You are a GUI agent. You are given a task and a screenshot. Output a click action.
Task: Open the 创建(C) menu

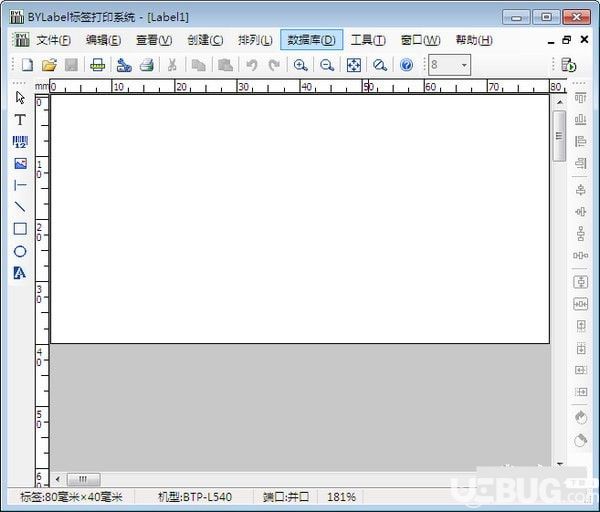tap(205, 40)
